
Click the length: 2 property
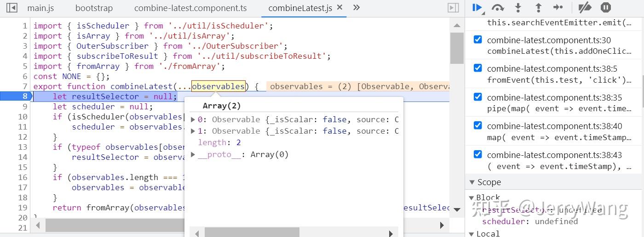(x=219, y=142)
